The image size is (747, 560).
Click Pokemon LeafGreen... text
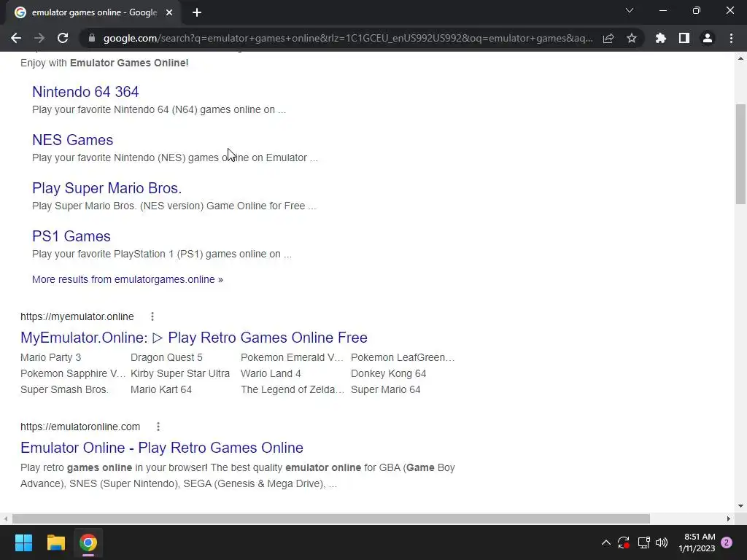[x=403, y=357]
